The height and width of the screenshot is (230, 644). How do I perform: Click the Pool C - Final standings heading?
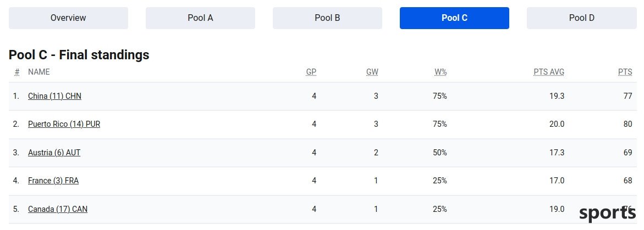(x=79, y=55)
